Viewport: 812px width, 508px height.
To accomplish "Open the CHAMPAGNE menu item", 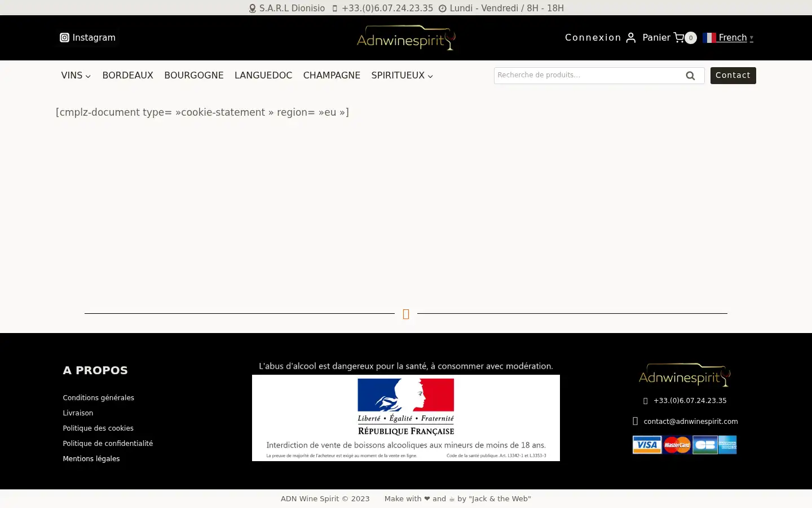I will pos(332,76).
